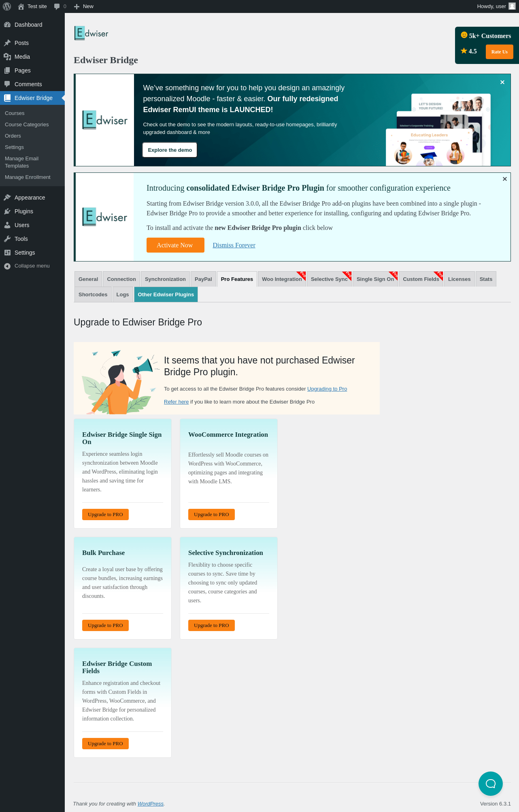Click the Rate Us button
This screenshot has width=519, height=812.
499,52
